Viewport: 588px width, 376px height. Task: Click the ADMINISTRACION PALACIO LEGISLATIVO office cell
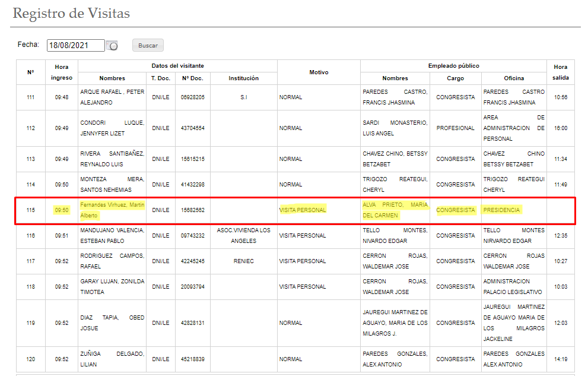514,287
